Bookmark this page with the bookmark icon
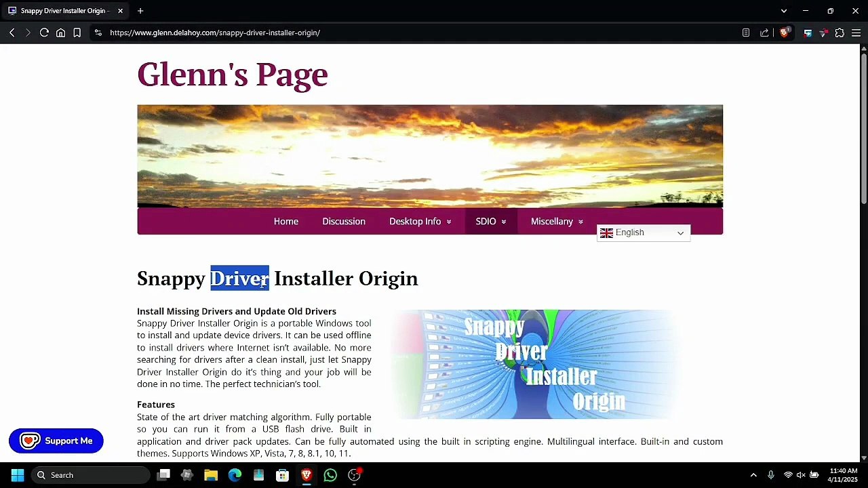Image resolution: width=868 pixels, height=488 pixels. click(x=77, y=33)
